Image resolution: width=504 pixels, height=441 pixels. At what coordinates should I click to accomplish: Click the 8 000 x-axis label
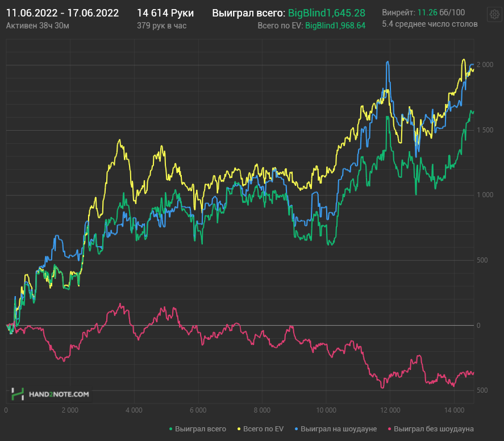263,410
